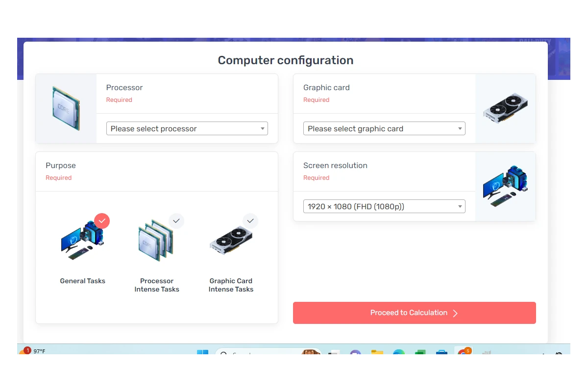Screen dimensions: 588x392
Task: Click the processor chip image
Action: coord(66,108)
